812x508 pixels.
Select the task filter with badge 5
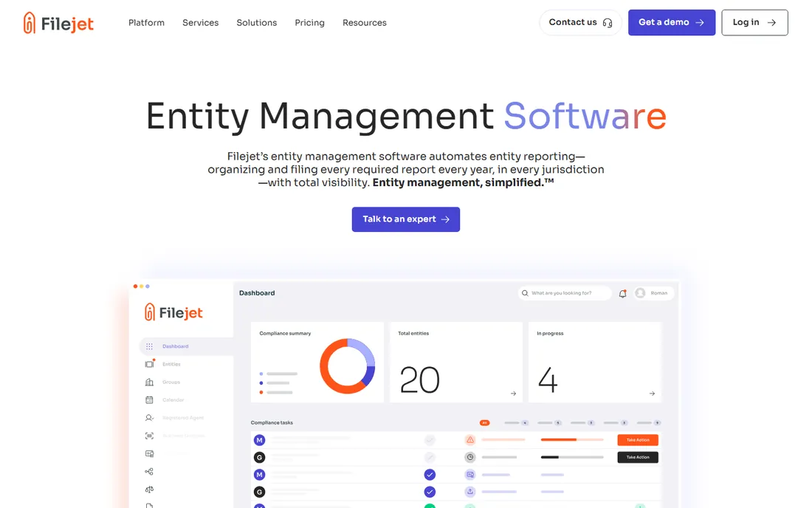click(x=549, y=423)
